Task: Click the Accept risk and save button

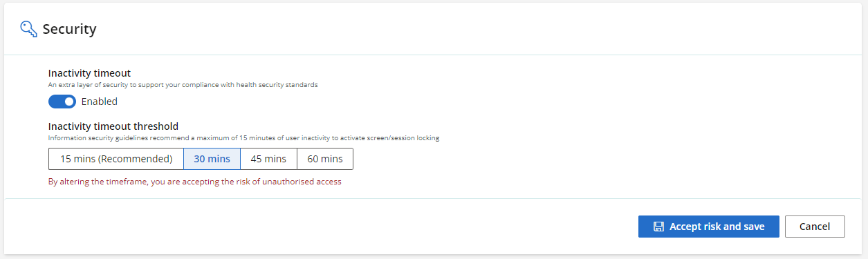Action: [709, 227]
